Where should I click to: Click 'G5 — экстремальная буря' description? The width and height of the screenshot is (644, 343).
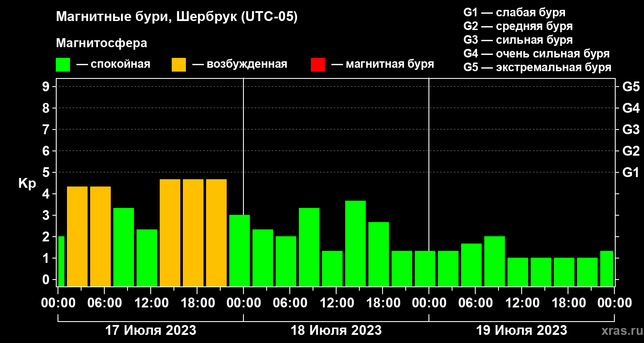coord(537,68)
